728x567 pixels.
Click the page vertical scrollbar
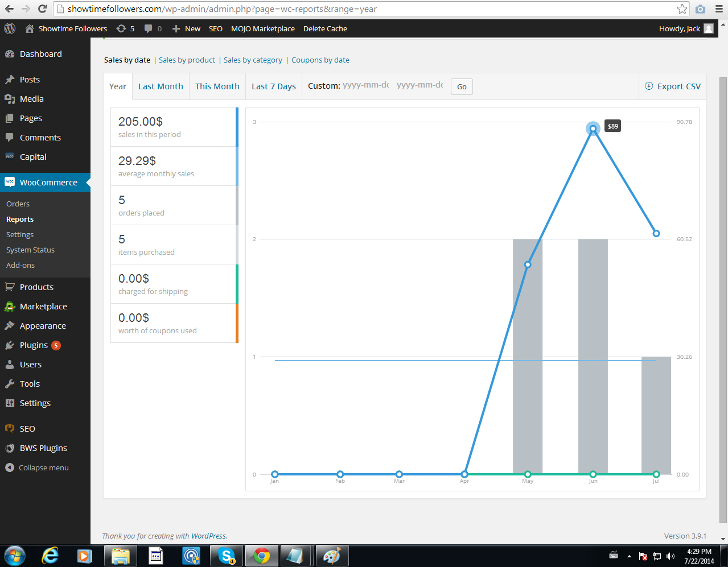723,300
